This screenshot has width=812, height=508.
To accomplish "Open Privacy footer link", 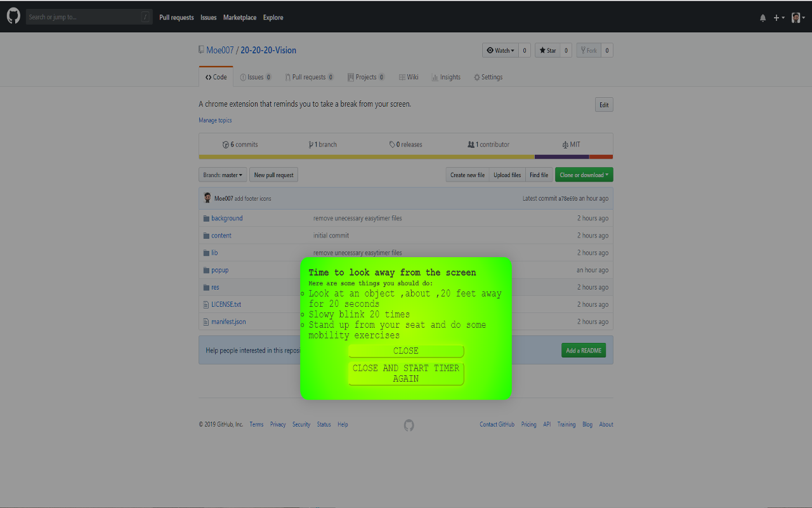I will pyautogui.click(x=278, y=424).
